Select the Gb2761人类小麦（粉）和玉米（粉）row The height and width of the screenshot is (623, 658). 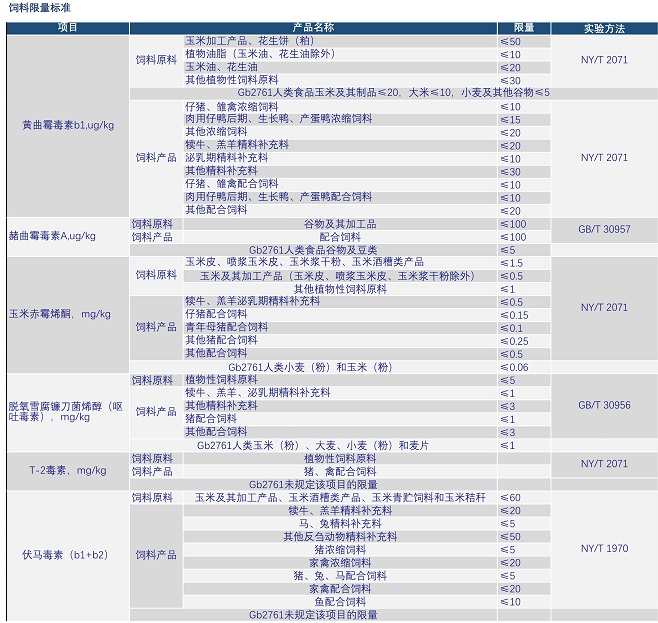click(313, 367)
